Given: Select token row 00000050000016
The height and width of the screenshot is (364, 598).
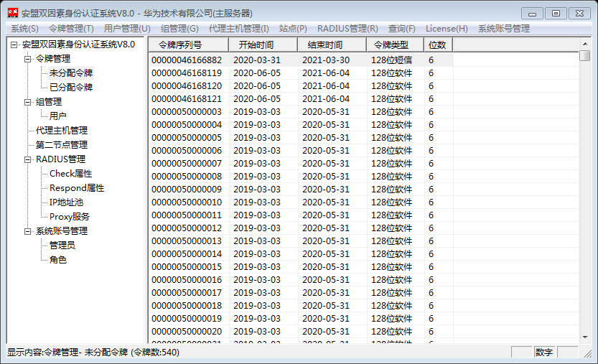Looking at the screenshot, I should pos(301,280).
